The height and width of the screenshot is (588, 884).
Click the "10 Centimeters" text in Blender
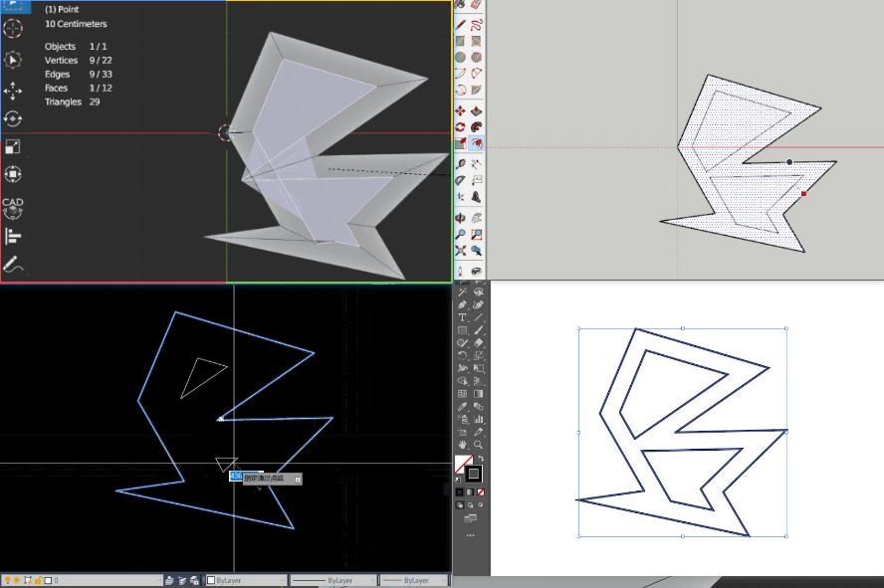[x=76, y=24]
